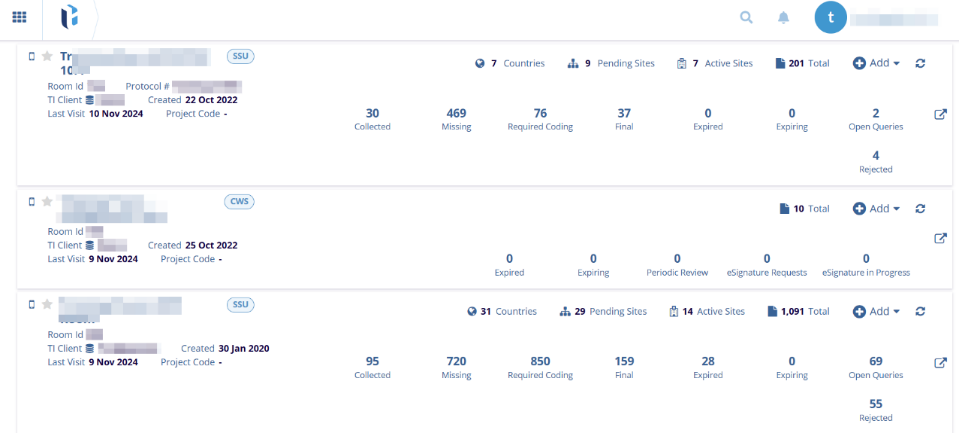959x433 pixels.
Task: View the 7 Countries of first room
Action: pyautogui.click(x=510, y=63)
